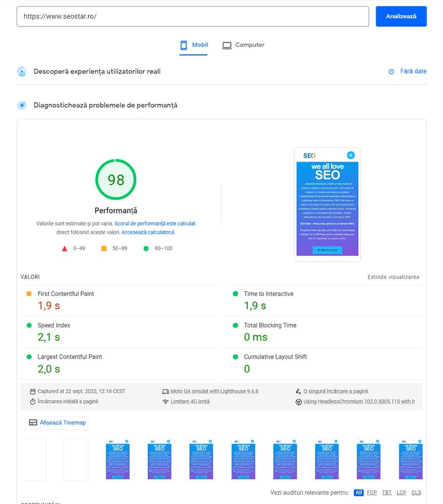Open the Accesează calculatorul link
The width and height of the screenshot is (443, 504).
[148, 232]
